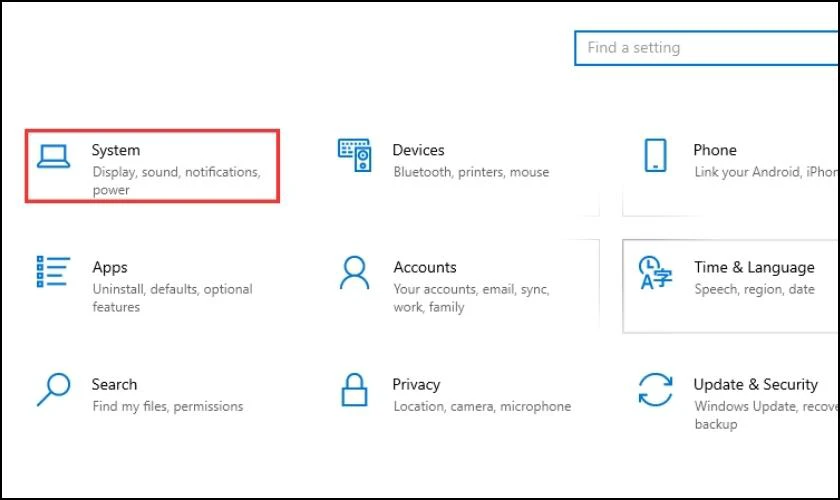The image size is (840, 500).
Task: Open the System settings title
Action: click(116, 150)
